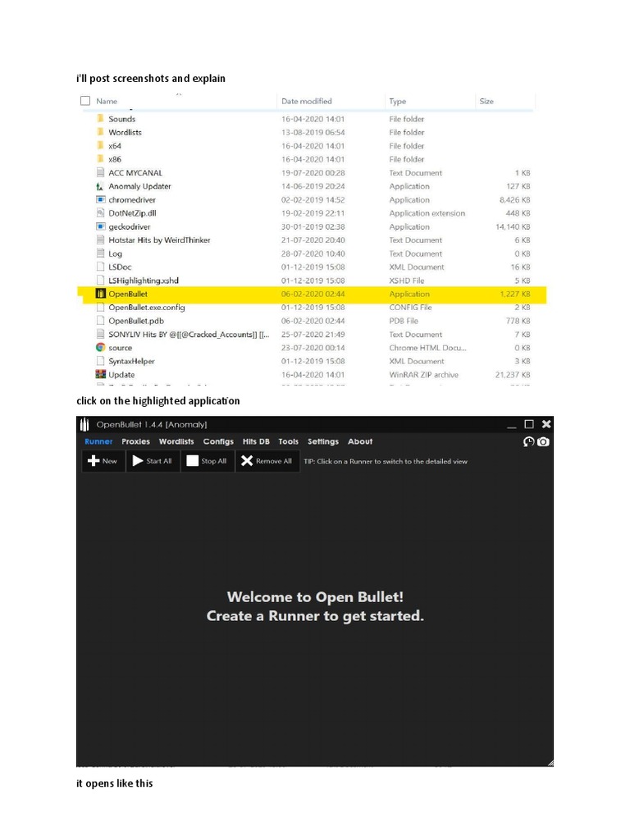Viewport: 630px width, 840px height.
Task: Click the OpenBullet date 06-02-2020 02:44 highlighted cell
Action: point(313,294)
